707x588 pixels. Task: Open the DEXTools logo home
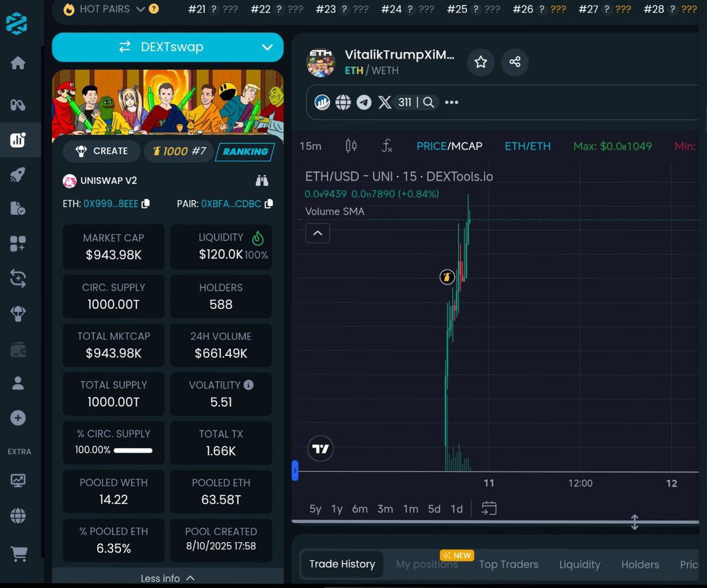18,23
